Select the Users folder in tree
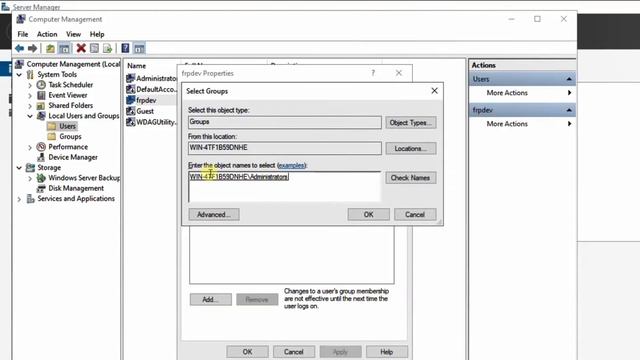The height and width of the screenshot is (360, 640). coord(67,126)
